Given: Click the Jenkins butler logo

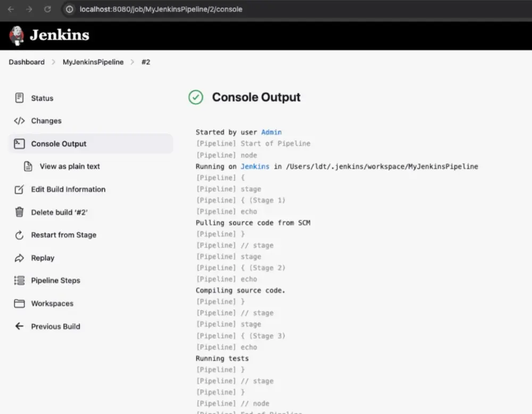Looking at the screenshot, I should 16,36.
